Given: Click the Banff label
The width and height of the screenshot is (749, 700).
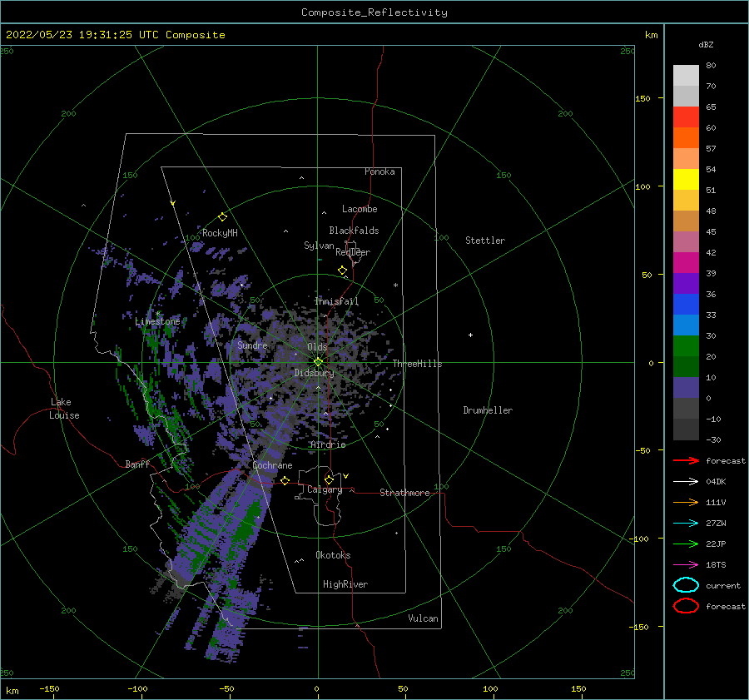Looking at the screenshot, I should pos(137,464).
